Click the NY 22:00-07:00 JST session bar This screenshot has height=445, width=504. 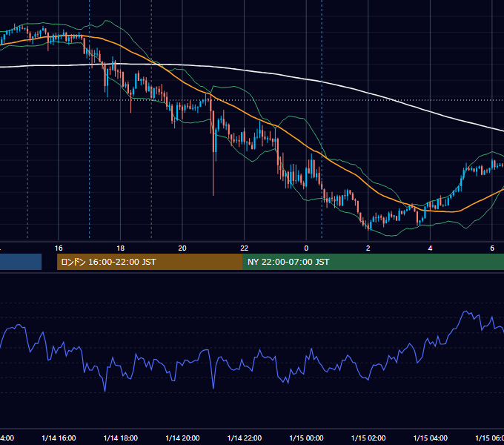[373, 262]
